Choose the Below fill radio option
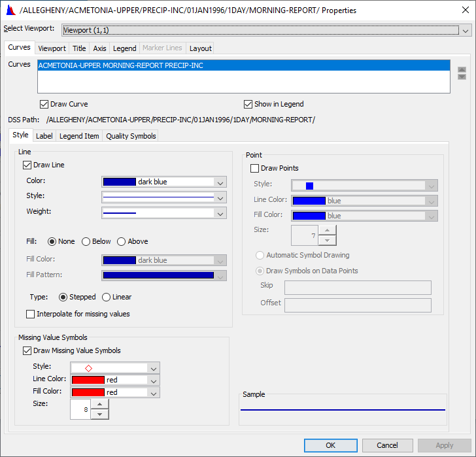476x457 pixels. (x=86, y=241)
